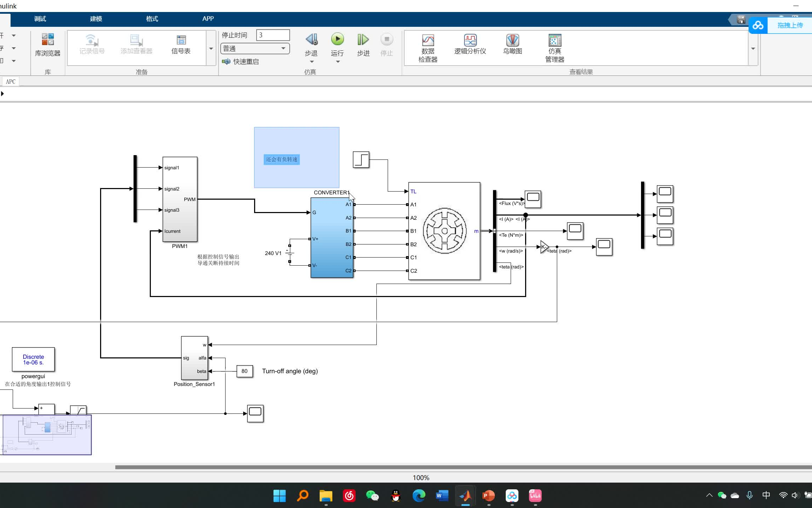The height and width of the screenshot is (508, 812).
Task: Open the Signal Table (信号表)
Action: (181, 44)
